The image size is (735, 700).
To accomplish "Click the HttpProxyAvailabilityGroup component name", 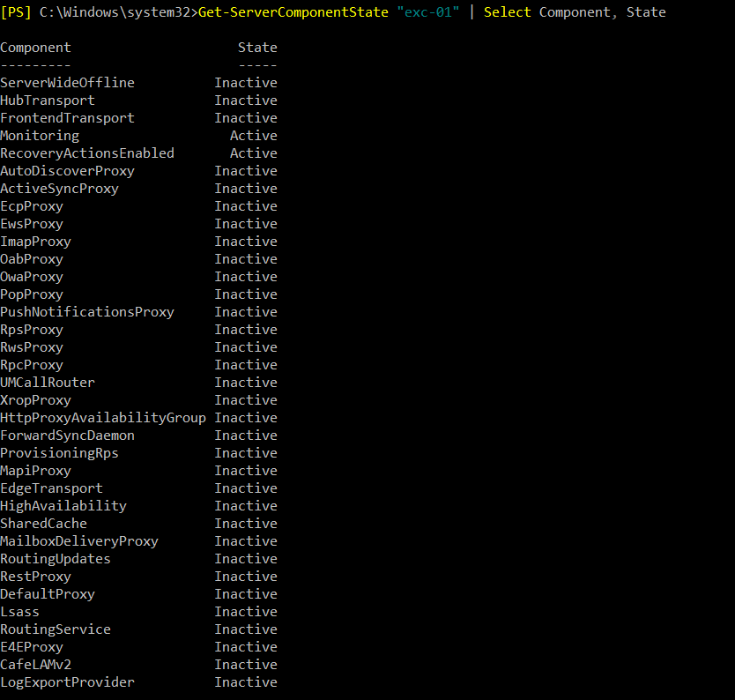I will click(102, 418).
